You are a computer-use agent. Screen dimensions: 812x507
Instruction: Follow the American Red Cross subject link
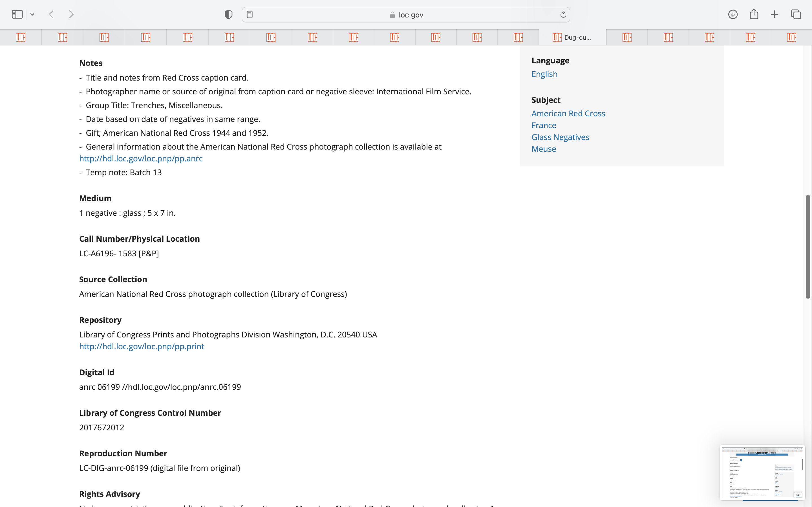pyautogui.click(x=568, y=113)
